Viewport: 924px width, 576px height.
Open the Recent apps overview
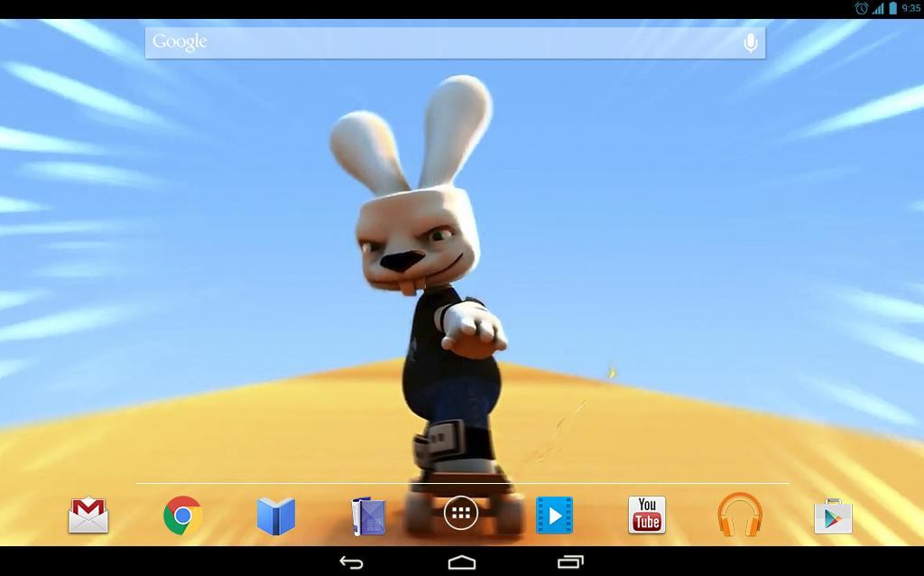[570, 562]
